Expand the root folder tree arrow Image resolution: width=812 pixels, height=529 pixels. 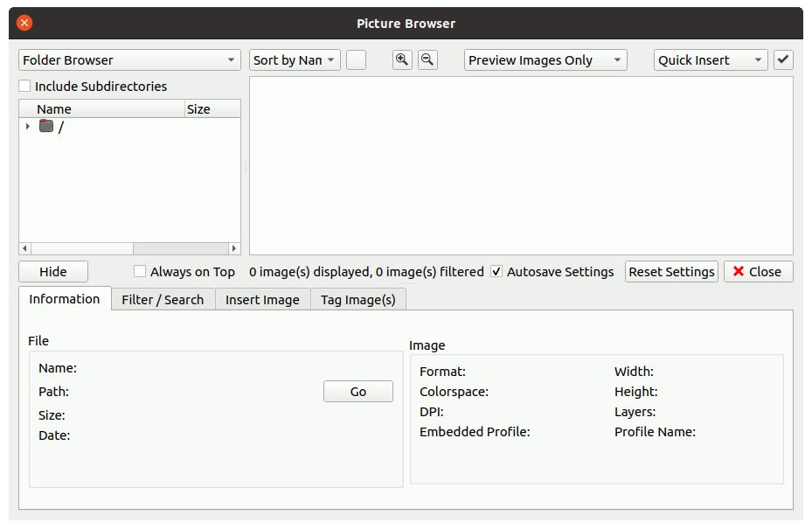(x=28, y=127)
